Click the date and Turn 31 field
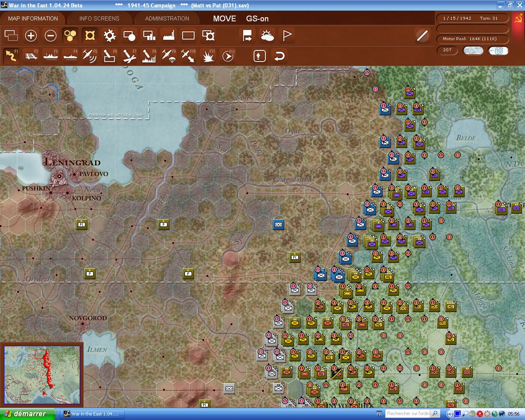This screenshot has width=525, height=420. (472, 18)
